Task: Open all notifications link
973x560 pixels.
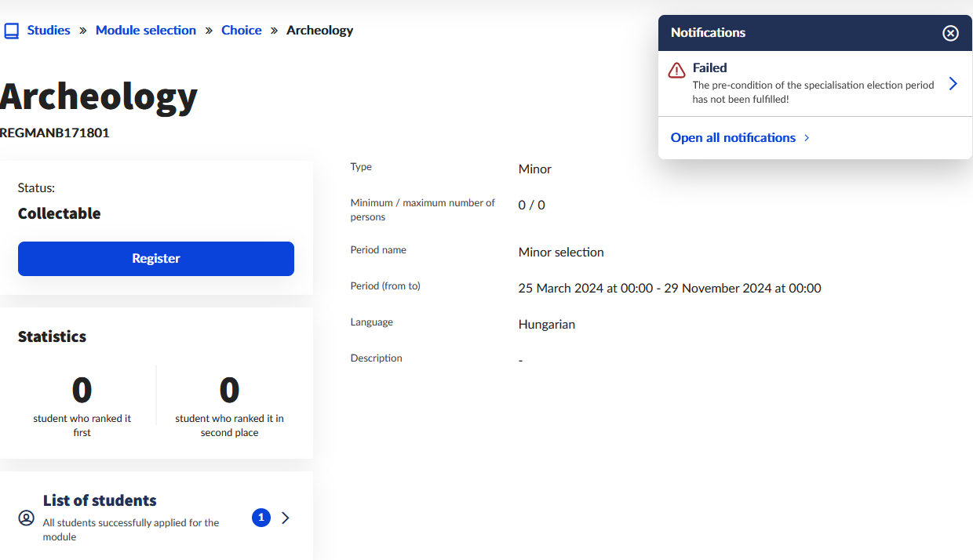Action: 733,138
